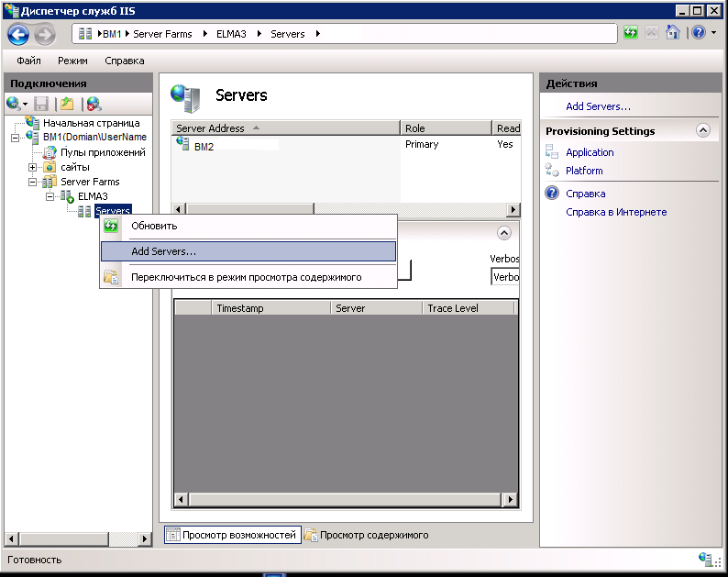
Task: Click the folder Up icon in Connections toolbar
Action: (x=67, y=104)
